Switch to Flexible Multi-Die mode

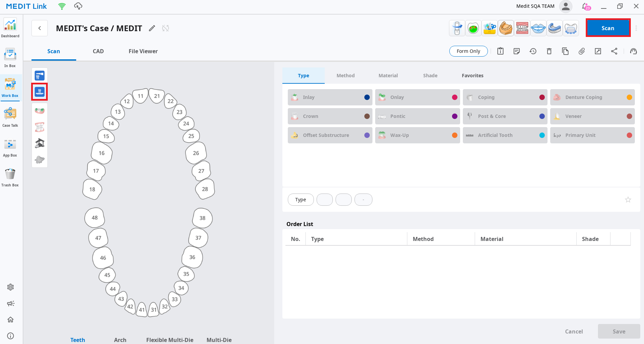[170, 340]
